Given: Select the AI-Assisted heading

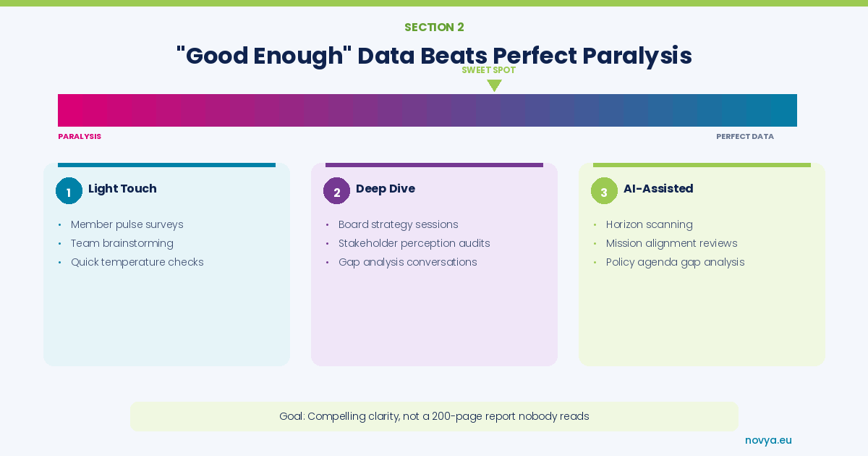Looking at the screenshot, I should pyautogui.click(x=658, y=189).
